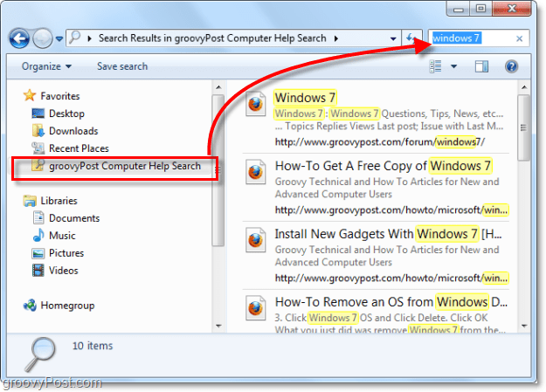Click the Homegroup icon
This screenshot has height=392, width=546.
pyautogui.click(x=30, y=306)
